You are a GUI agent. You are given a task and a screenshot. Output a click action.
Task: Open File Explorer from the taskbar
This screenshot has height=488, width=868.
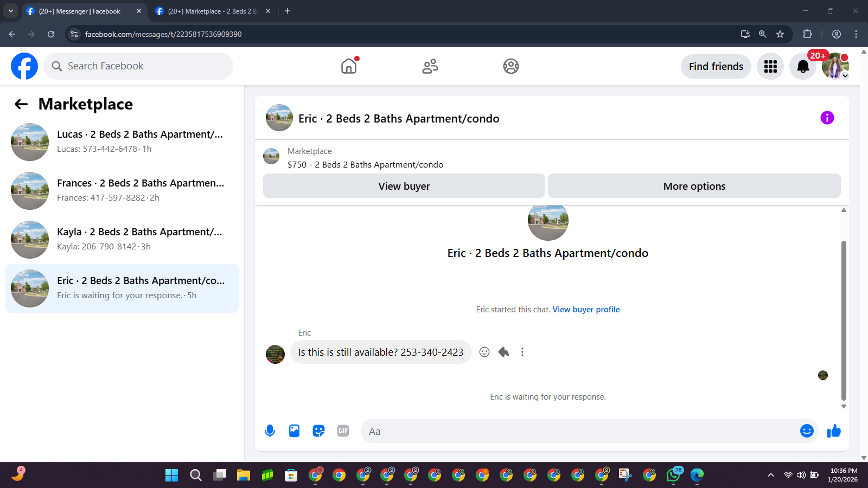tap(244, 476)
